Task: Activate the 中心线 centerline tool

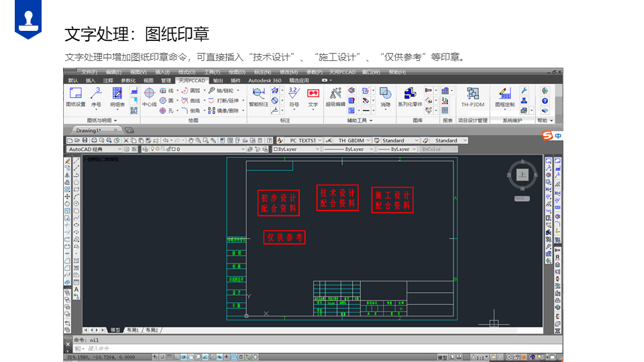Action: (149, 97)
